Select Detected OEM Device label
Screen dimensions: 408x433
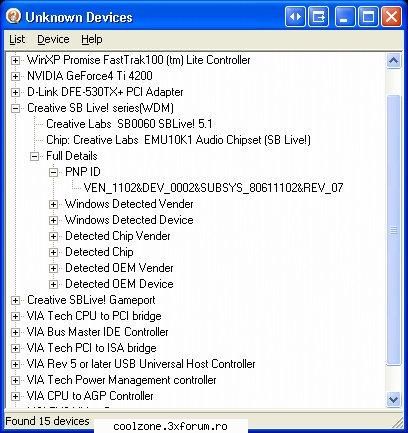tap(119, 284)
